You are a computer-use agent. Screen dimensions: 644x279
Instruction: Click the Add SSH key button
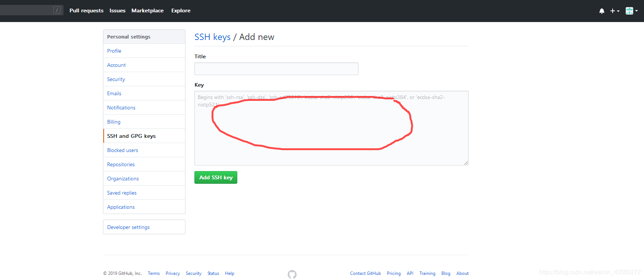[x=216, y=177]
